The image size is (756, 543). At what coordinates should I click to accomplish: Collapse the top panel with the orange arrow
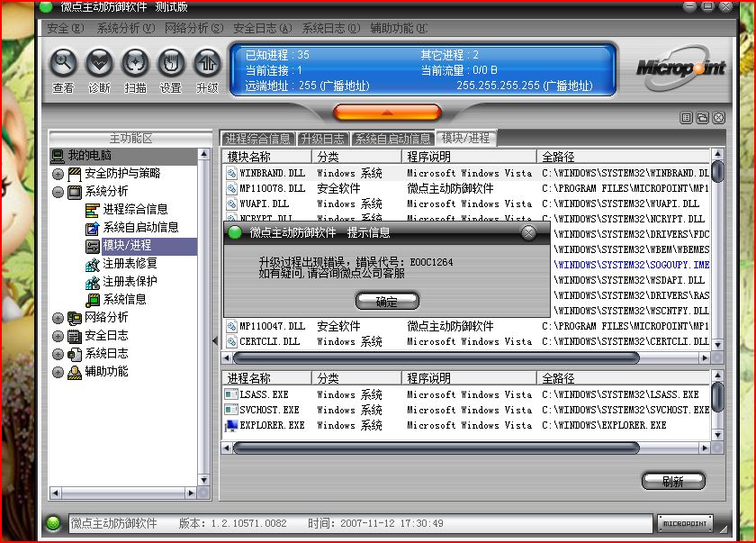(387, 113)
